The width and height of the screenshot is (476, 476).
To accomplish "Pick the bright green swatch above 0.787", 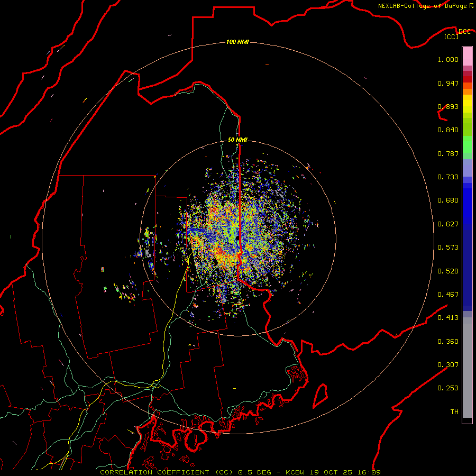I will [x=467, y=144].
